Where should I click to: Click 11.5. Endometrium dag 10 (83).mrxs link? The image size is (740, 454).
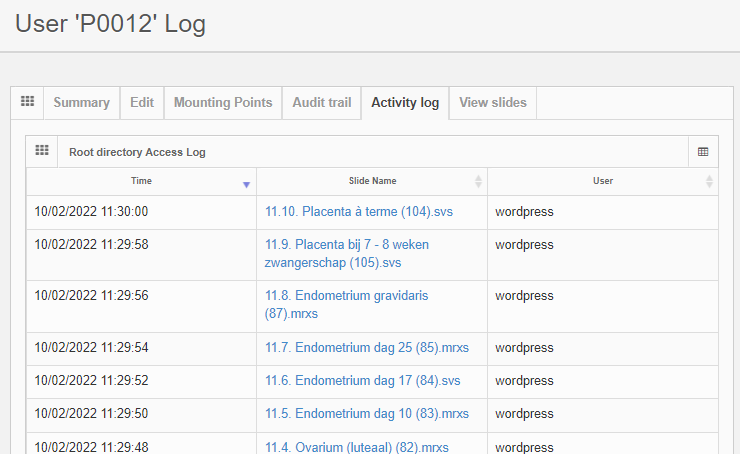coord(366,414)
